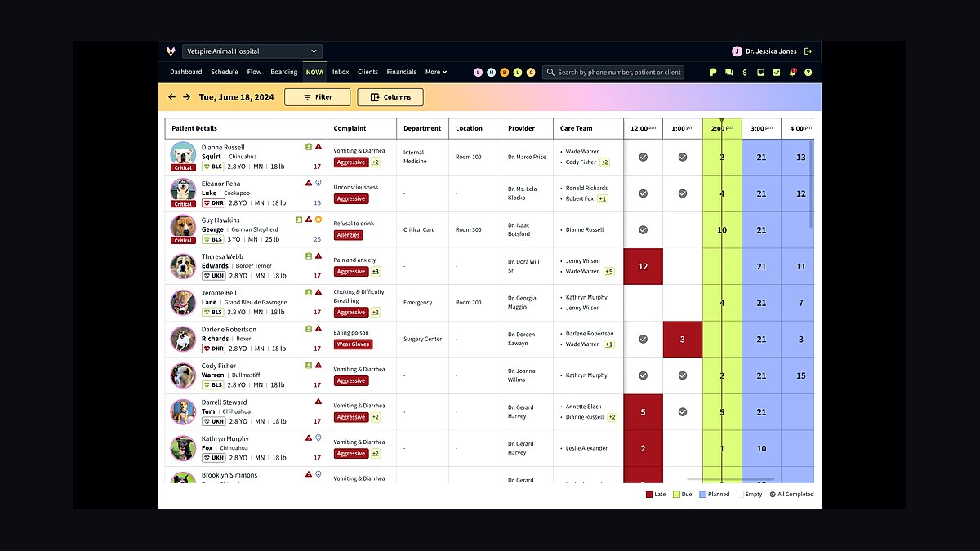Click green ID badge icon on Cody Fisher row
The height and width of the screenshot is (551, 980).
point(309,365)
